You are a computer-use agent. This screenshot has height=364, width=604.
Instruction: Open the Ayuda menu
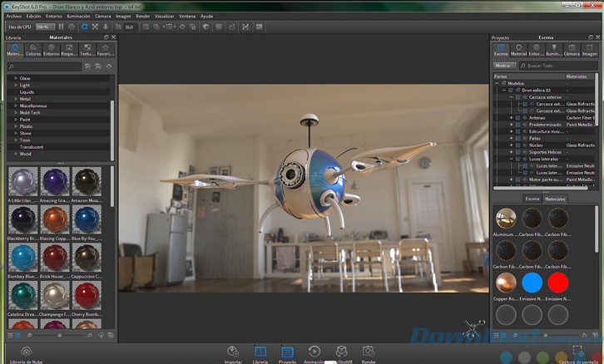coord(206,16)
